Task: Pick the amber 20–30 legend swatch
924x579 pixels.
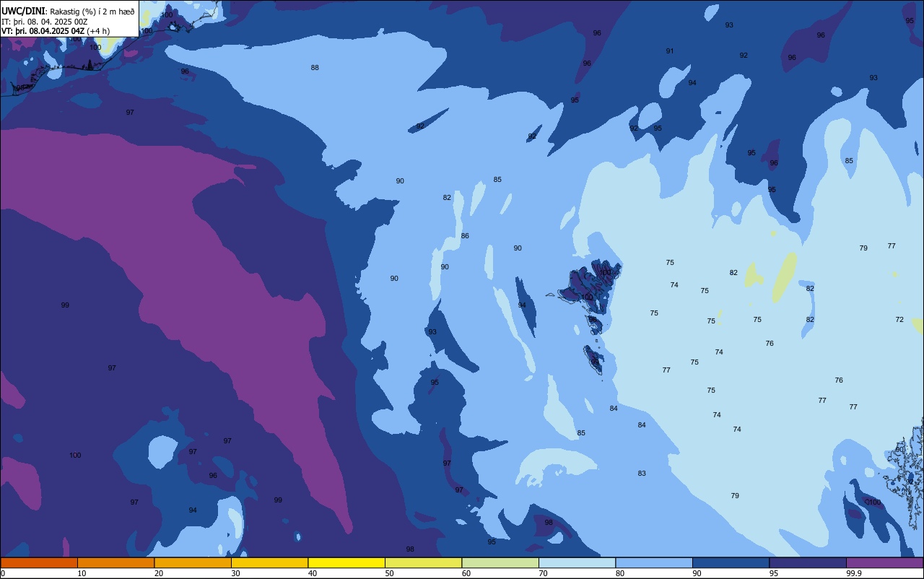Action: click(x=193, y=562)
